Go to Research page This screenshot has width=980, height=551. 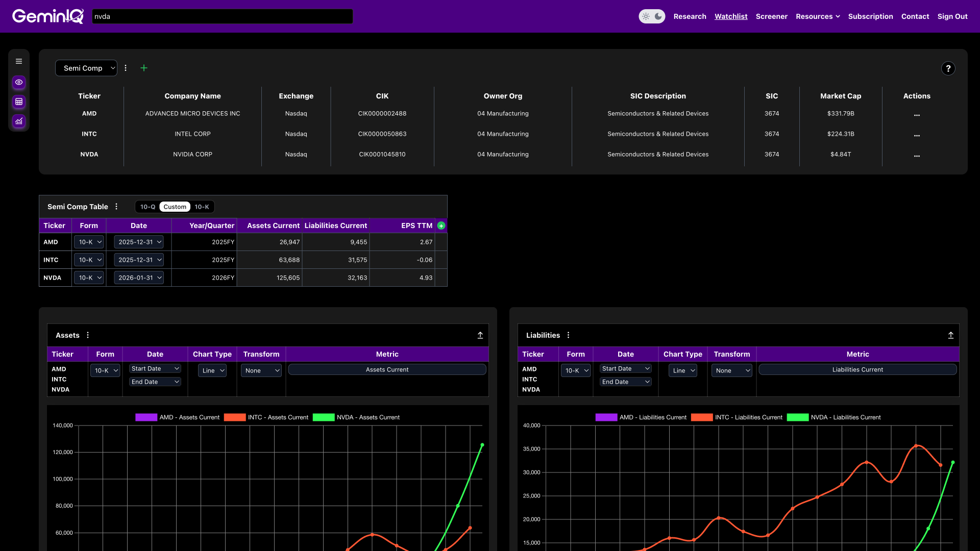pos(690,16)
